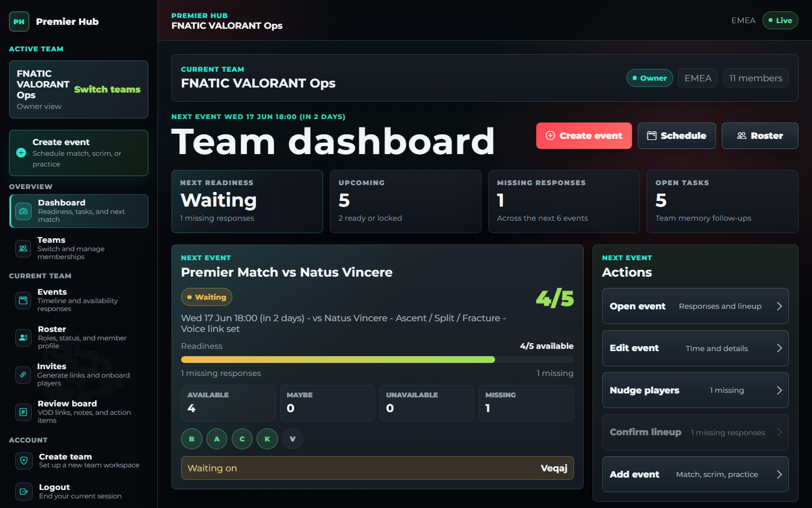This screenshot has height=508, width=812.
Task: Select Roster in the sidebar menu
Action: click(x=79, y=338)
